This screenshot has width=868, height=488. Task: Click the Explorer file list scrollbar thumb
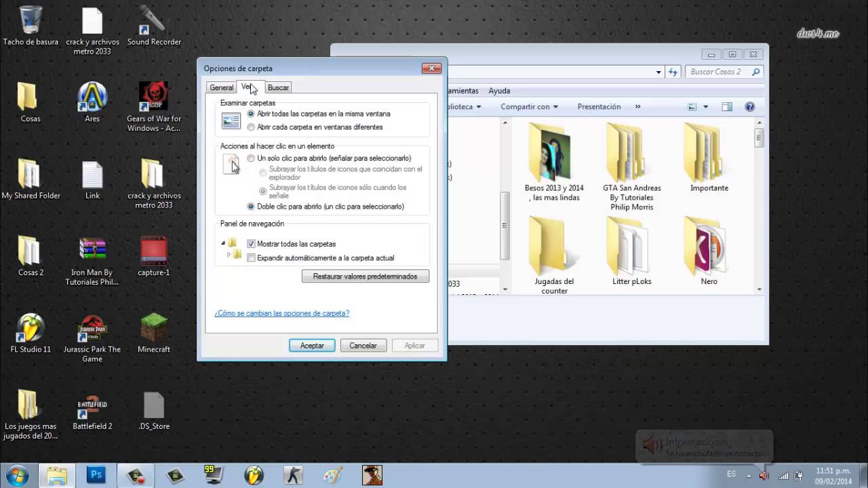pyautogui.click(x=759, y=139)
